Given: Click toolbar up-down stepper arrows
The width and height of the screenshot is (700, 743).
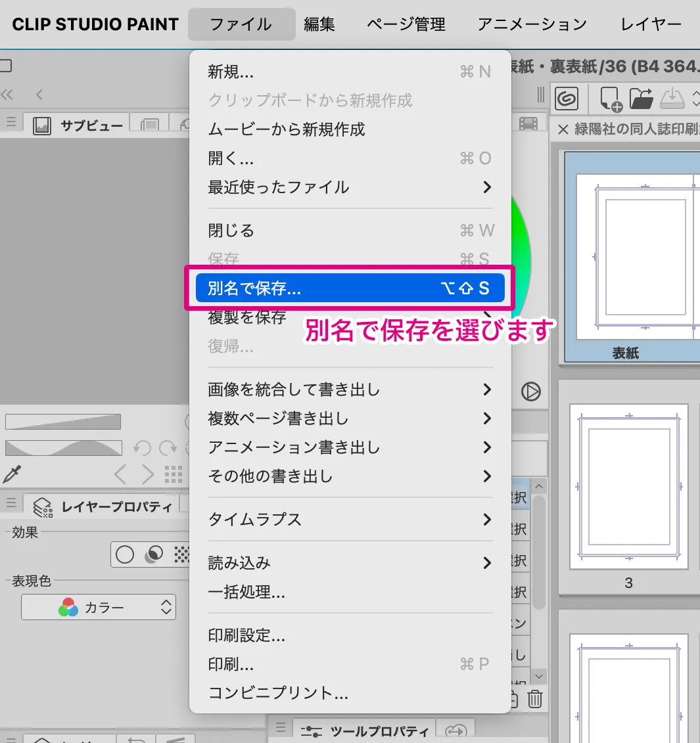Looking at the screenshot, I should 695,99.
